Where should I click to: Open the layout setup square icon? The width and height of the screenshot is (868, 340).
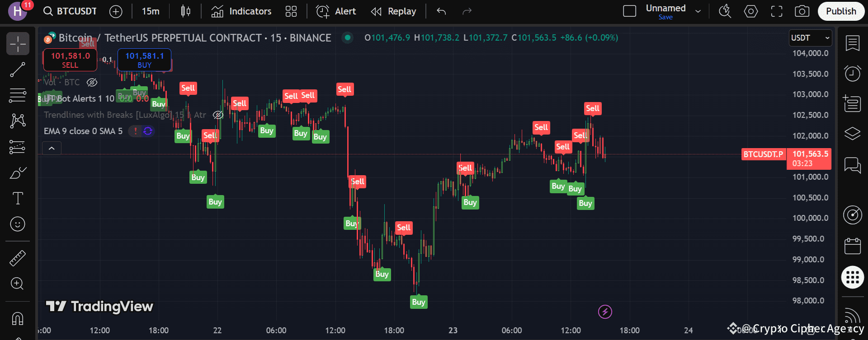(629, 11)
